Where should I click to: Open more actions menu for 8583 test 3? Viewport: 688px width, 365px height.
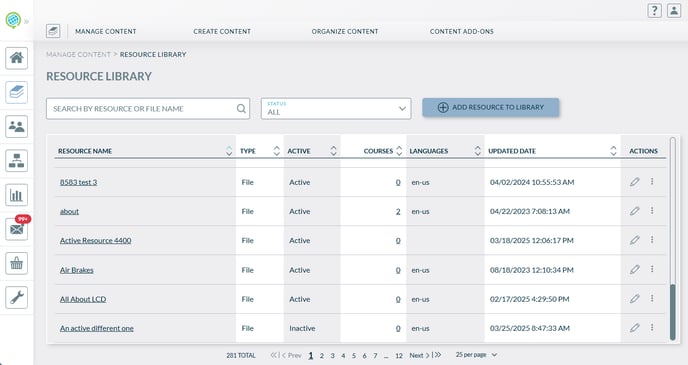(652, 181)
